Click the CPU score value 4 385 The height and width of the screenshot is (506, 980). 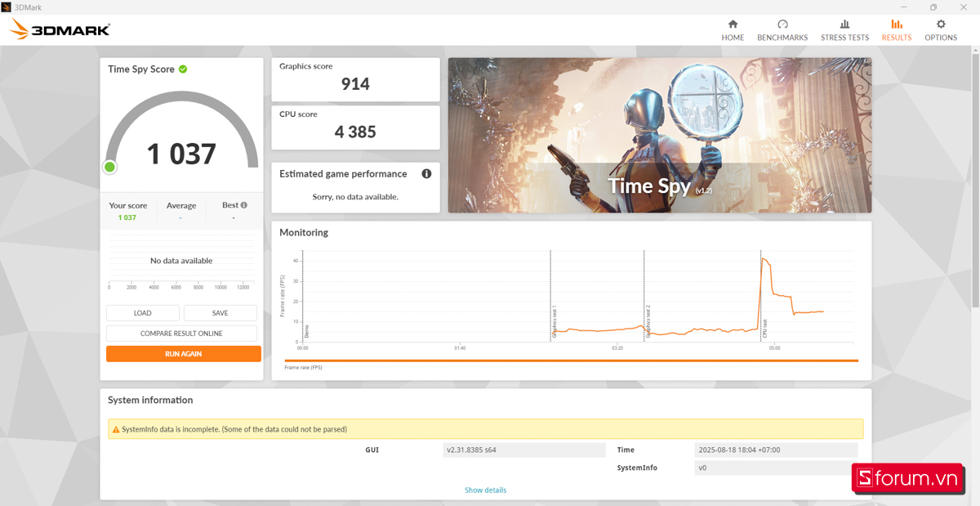click(355, 132)
